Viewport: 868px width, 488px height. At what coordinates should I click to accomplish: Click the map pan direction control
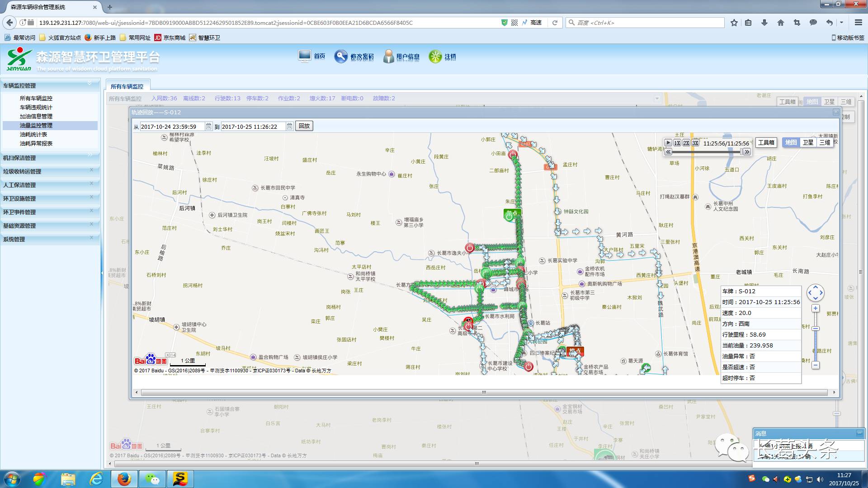pyautogui.click(x=816, y=293)
